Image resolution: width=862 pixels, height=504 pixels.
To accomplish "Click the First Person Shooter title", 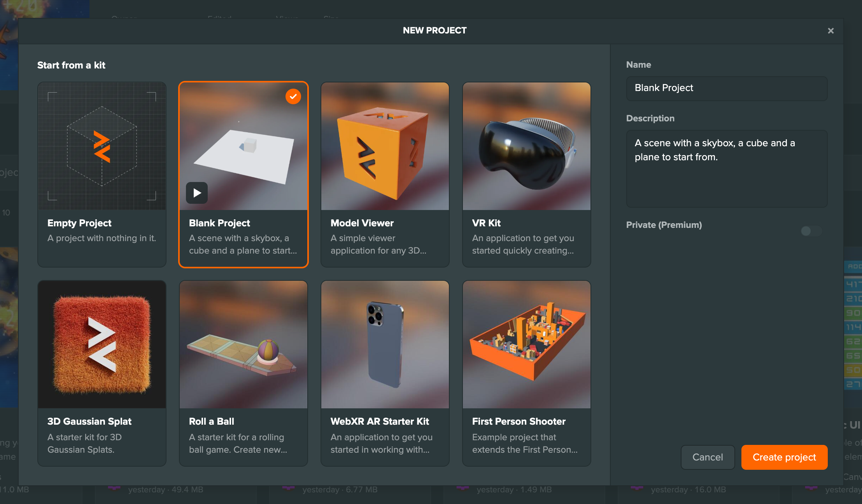I will [x=519, y=422].
